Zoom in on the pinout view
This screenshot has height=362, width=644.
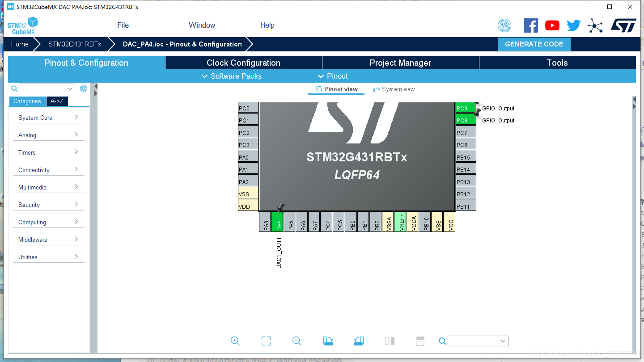point(235,341)
